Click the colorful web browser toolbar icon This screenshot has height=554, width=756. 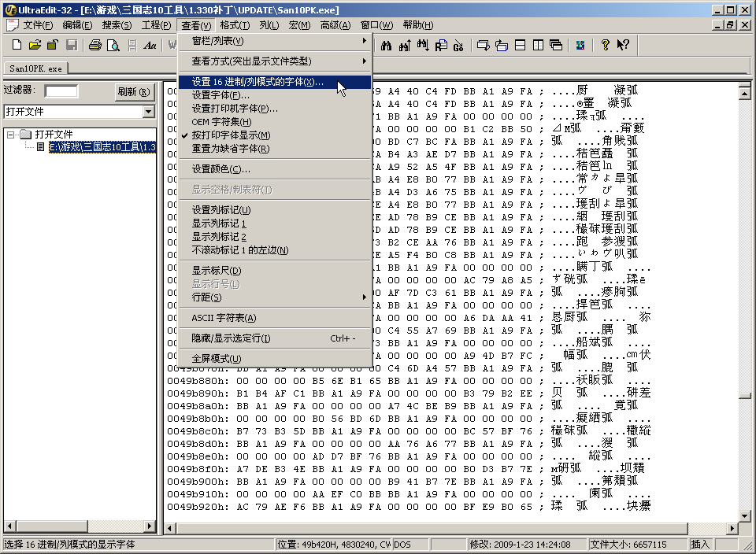click(580, 46)
